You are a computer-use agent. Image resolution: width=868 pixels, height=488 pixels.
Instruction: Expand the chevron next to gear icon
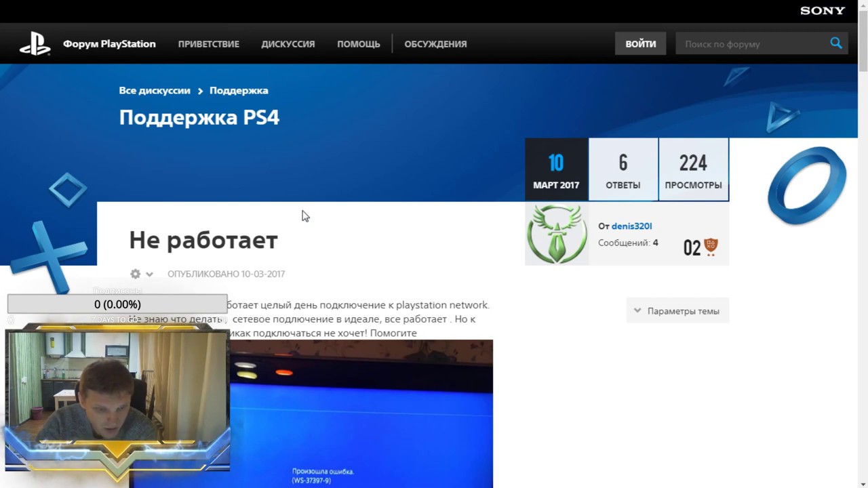[149, 274]
